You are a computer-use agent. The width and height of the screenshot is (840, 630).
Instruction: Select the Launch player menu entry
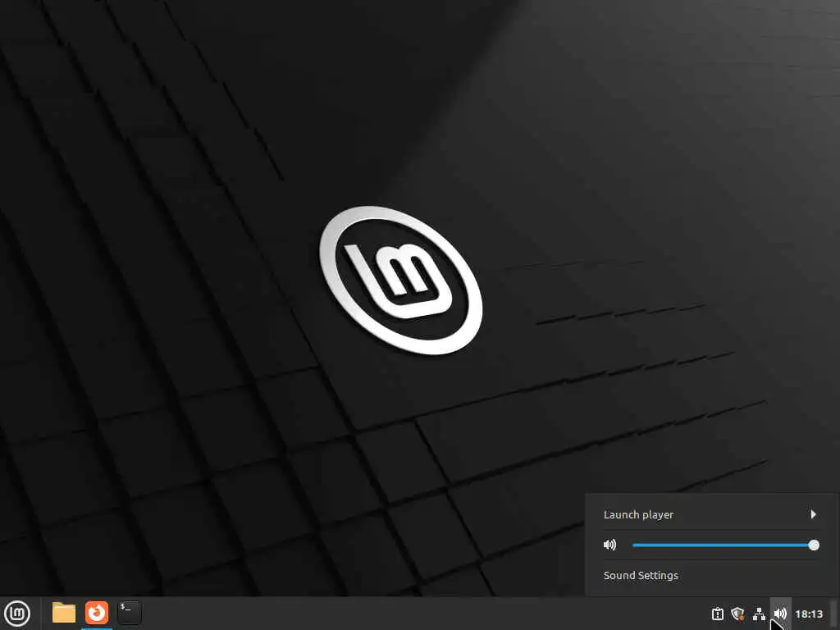point(710,514)
